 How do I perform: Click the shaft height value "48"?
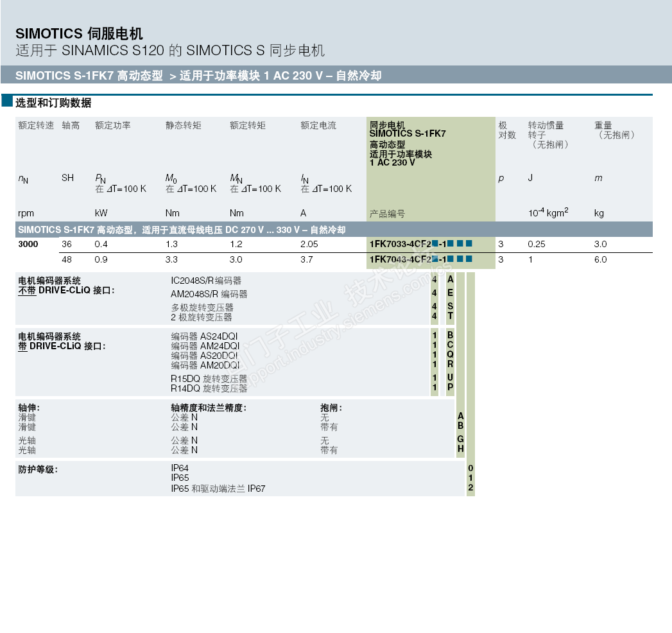click(x=67, y=259)
